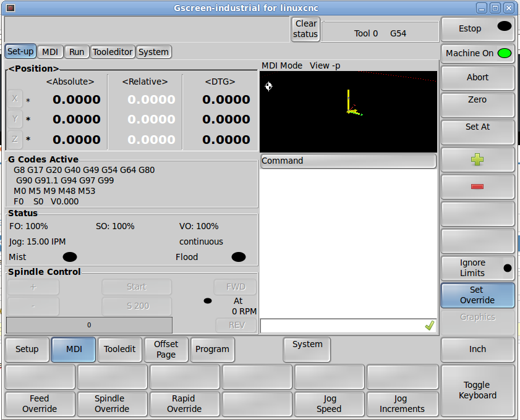Click the Zero button
520x420 pixels.
[x=477, y=104]
